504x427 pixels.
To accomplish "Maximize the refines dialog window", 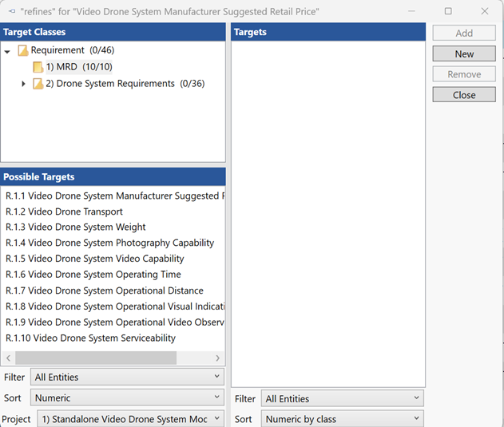I will 448,11.
